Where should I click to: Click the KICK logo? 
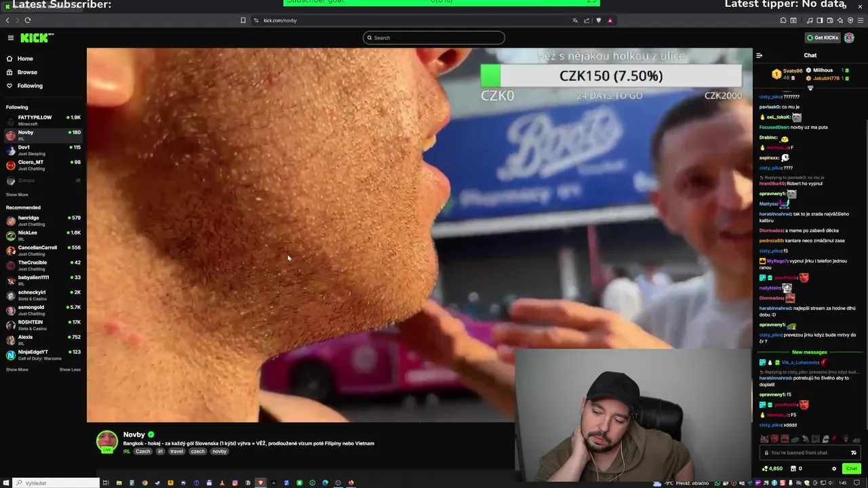37,38
